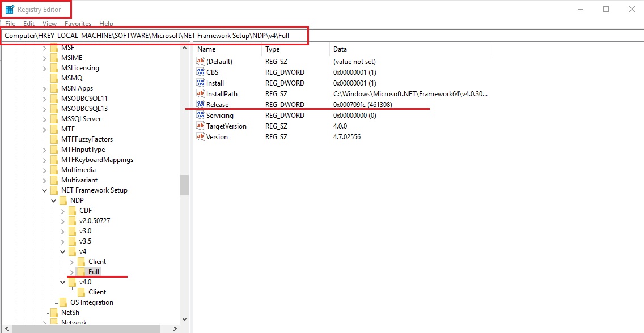Click the OS Integration folder icon
644x333 pixels.
(x=63, y=302)
